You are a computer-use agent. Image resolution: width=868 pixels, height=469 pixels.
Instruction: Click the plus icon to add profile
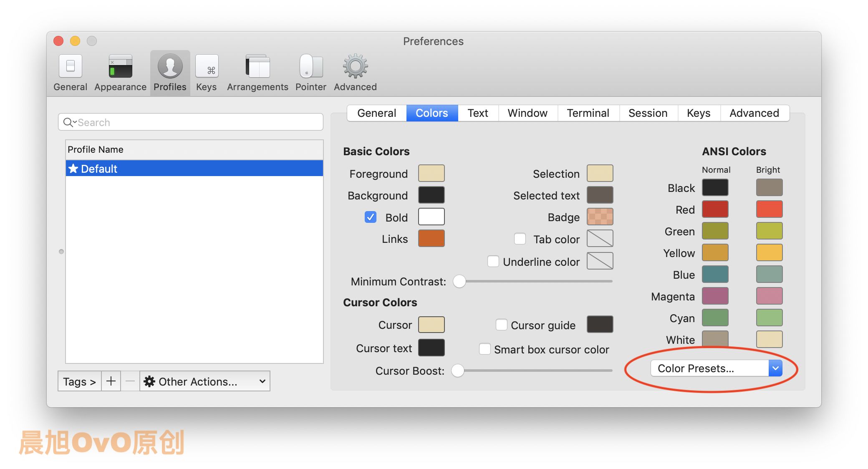[111, 381]
